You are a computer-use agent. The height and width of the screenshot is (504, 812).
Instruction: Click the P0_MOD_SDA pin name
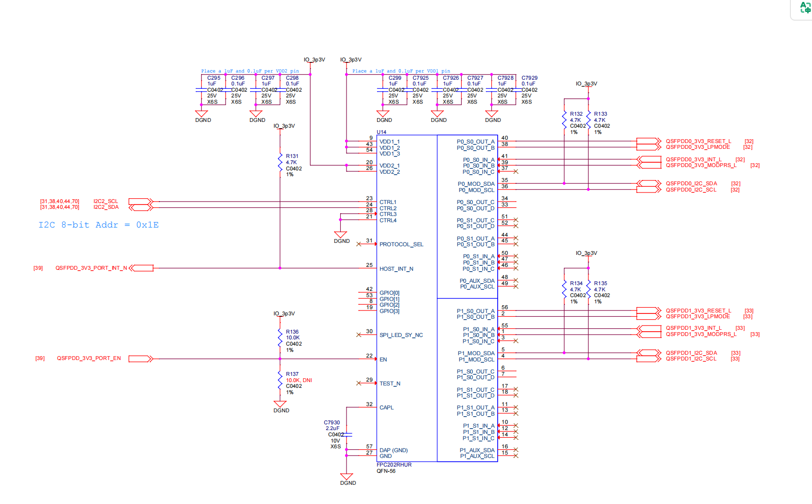point(476,184)
